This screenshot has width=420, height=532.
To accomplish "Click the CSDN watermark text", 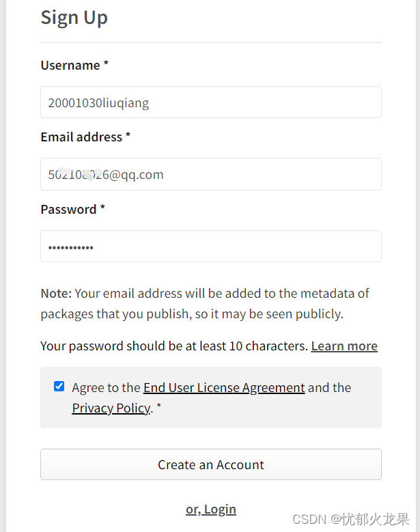I will pyautogui.click(x=351, y=520).
